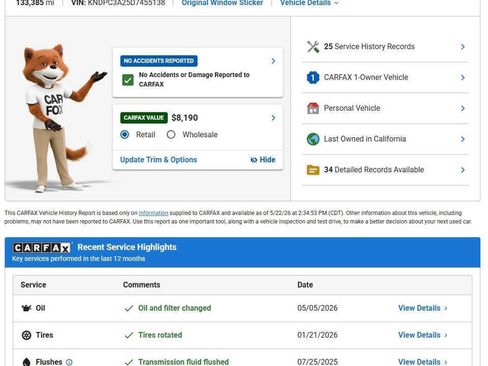The width and height of the screenshot is (488, 366).
Task: Click the $8,190 value amount
Action: pyautogui.click(x=185, y=118)
